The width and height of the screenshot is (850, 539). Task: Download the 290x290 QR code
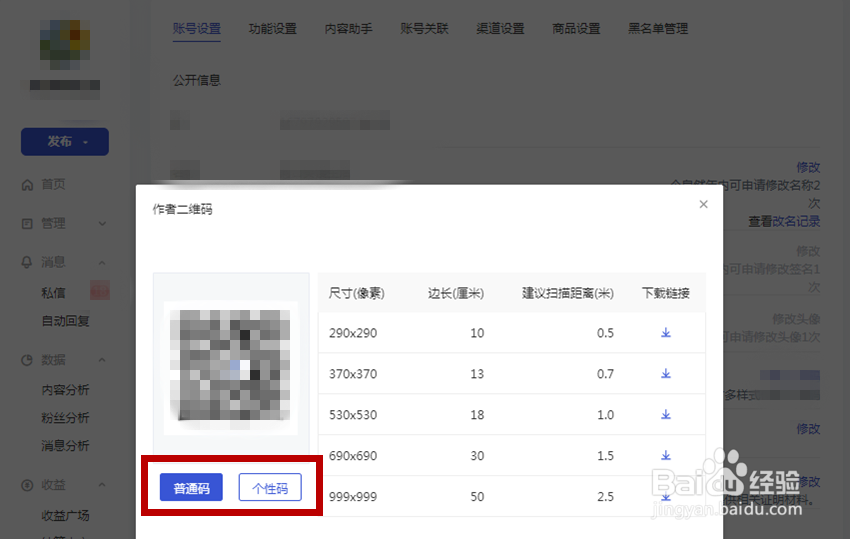coord(666,332)
